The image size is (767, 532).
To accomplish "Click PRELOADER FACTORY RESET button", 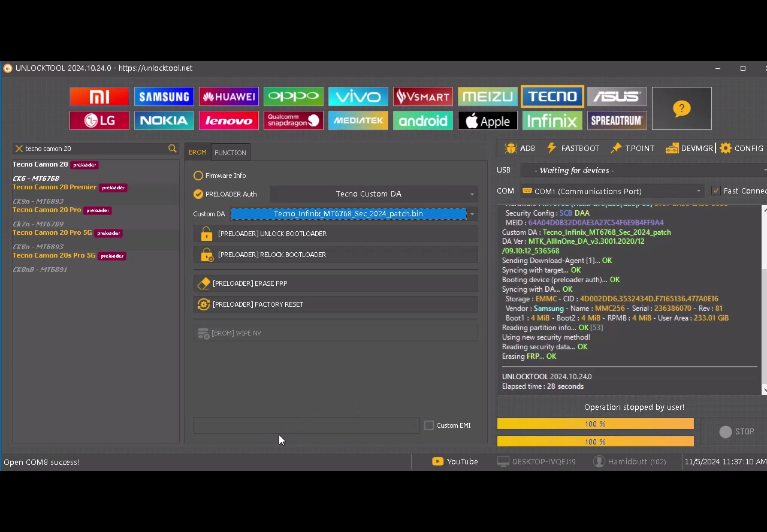I will tap(336, 304).
